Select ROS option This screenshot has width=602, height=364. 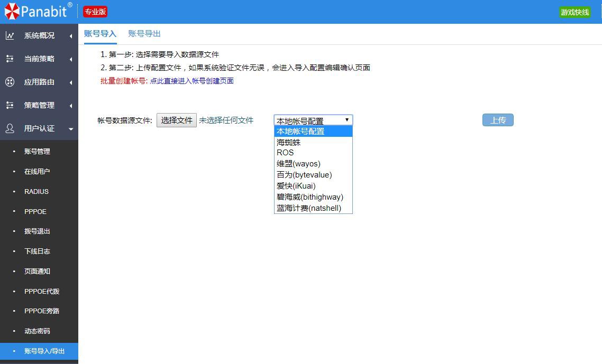click(x=313, y=153)
